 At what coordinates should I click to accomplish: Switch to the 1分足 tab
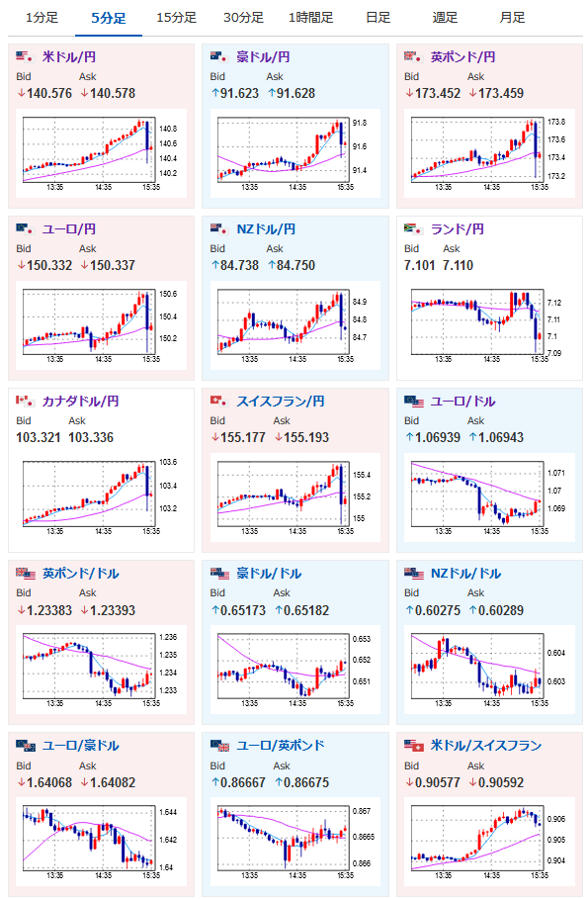pyautogui.click(x=42, y=18)
